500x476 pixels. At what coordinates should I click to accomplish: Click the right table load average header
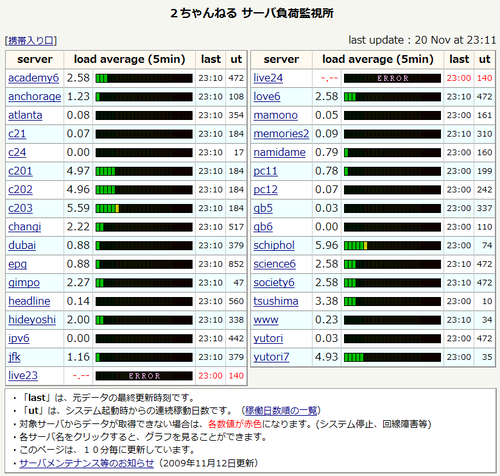click(378, 59)
